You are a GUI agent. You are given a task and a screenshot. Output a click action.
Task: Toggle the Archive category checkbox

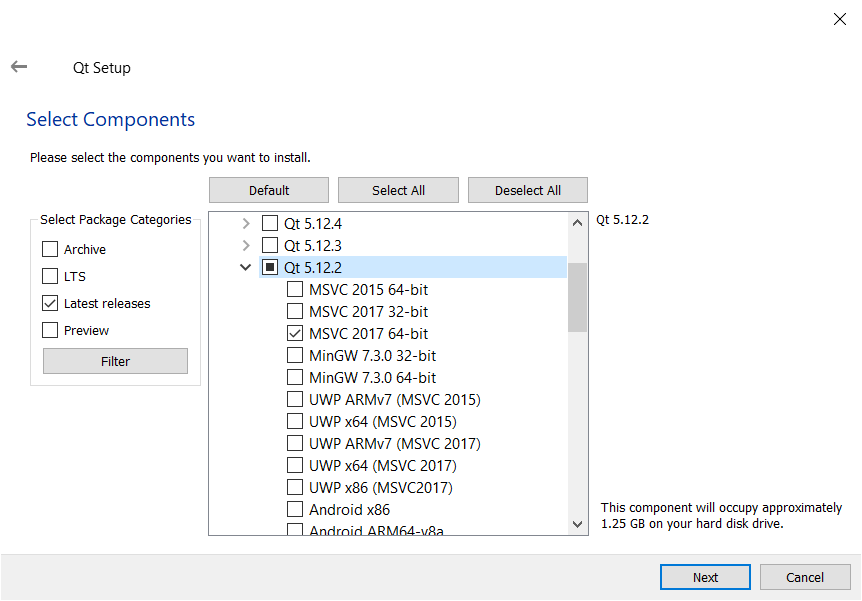coord(50,249)
